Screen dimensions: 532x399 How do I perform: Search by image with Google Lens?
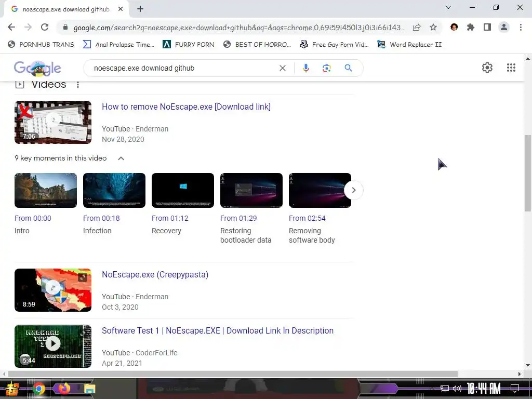(326, 68)
